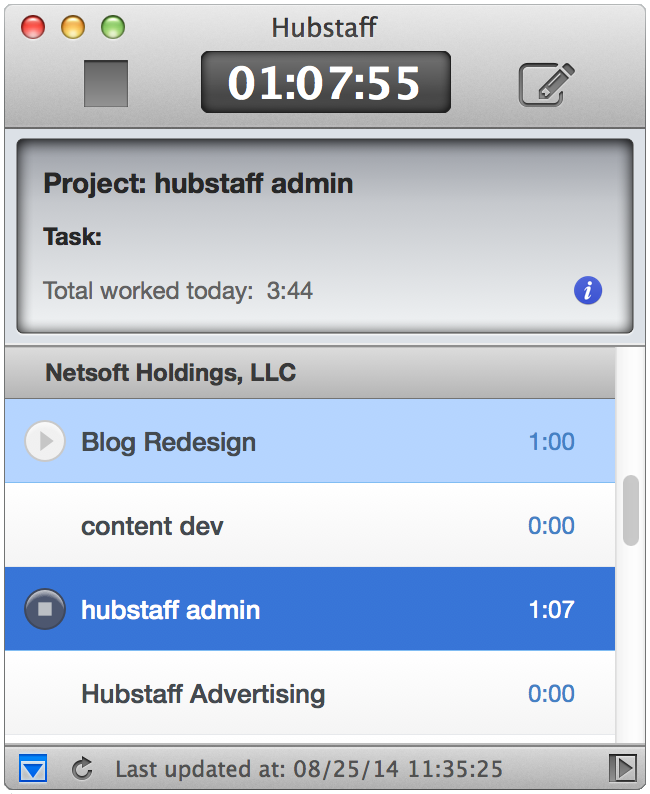Show project info via blue info icon
Image resolution: width=650 pixels, height=794 pixels.
[x=588, y=291]
